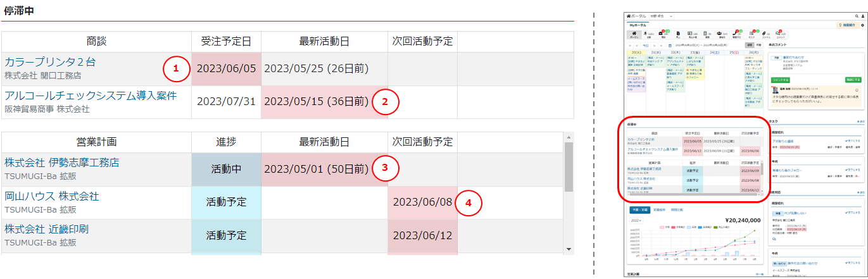This screenshot has height=279, width=868.
Task: Open 株式会社 近畿印刷 sales plan link
Action: pyautogui.click(x=46, y=229)
